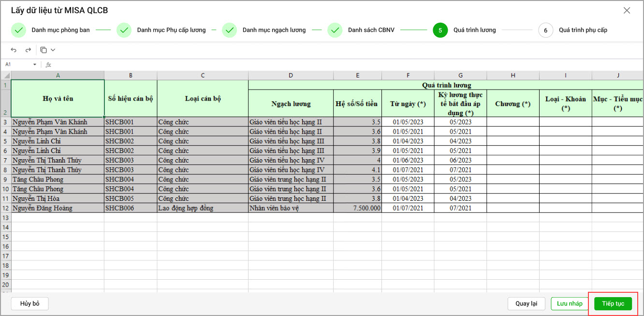This screenshot has height=316, width=644.
Task: Click the redo arrow icon
Action: click(x=28, y=50)
